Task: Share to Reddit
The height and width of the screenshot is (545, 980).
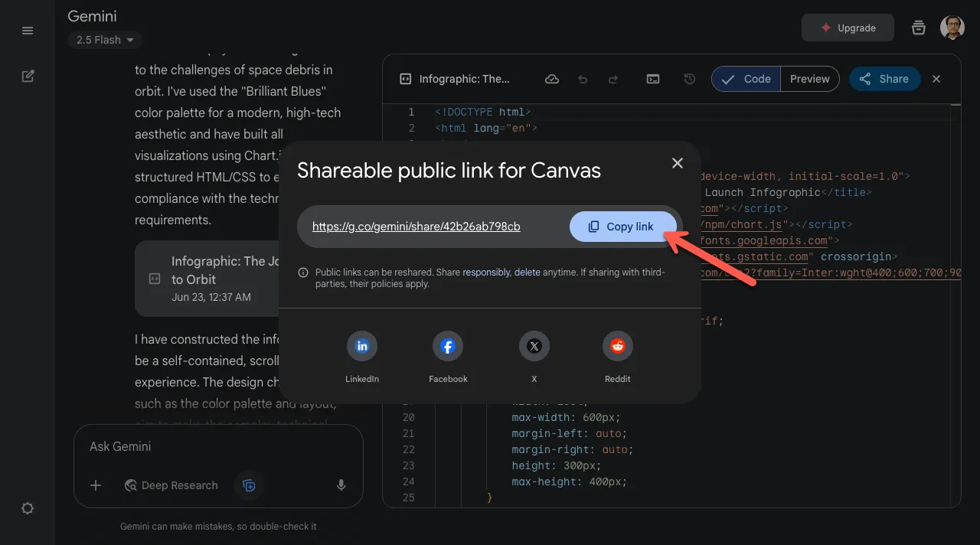Action: [x=618, y=347]
